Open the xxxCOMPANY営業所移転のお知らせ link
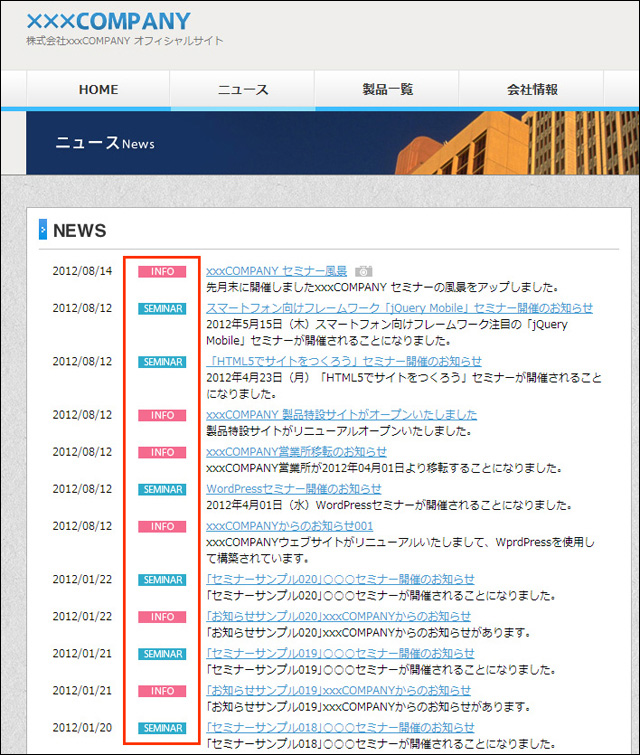 296,452
